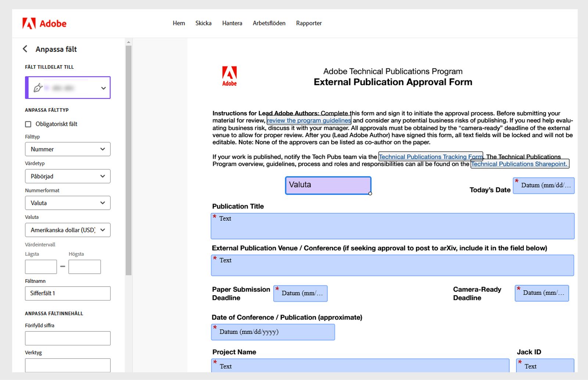The height and width of the screenshot is (380, 588).
Task: Open Arbetsflöden in the top navigation
Action: [269, 23]
